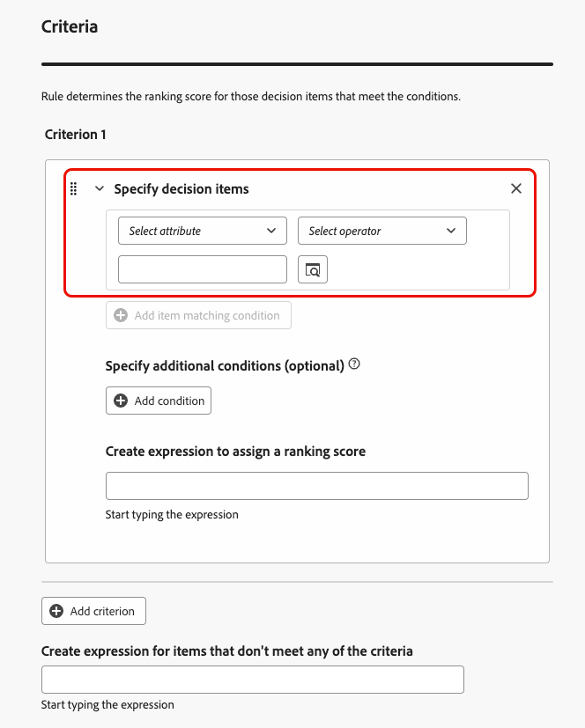585x728 pixels.
Task: Remove the decision items condition with X
Action: click(516, 188)
